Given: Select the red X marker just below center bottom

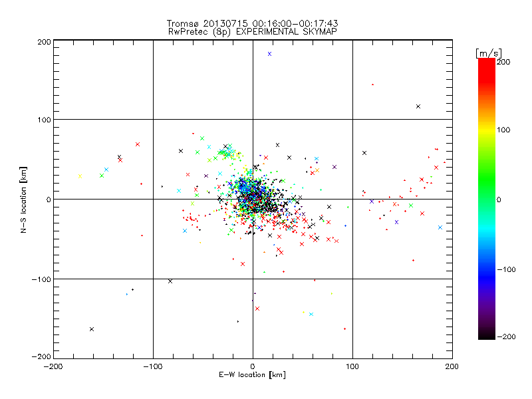Looking at the screenshot, I should [x=257, y=309].
